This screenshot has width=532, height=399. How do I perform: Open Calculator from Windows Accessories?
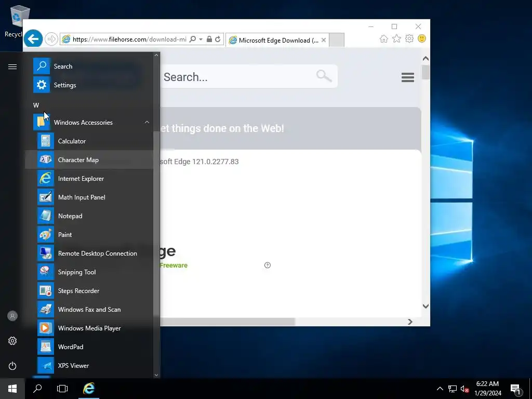89,141
